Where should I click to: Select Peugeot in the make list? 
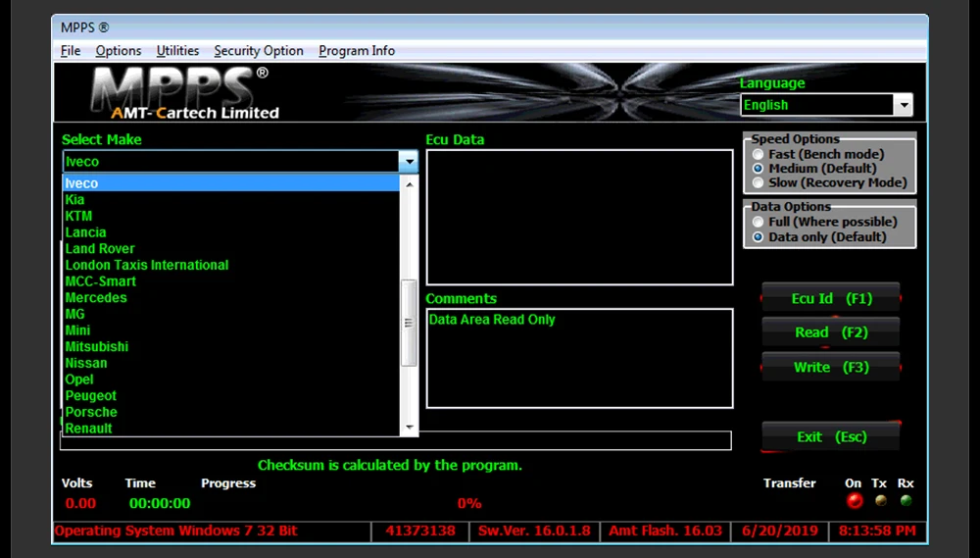[231, 395]
